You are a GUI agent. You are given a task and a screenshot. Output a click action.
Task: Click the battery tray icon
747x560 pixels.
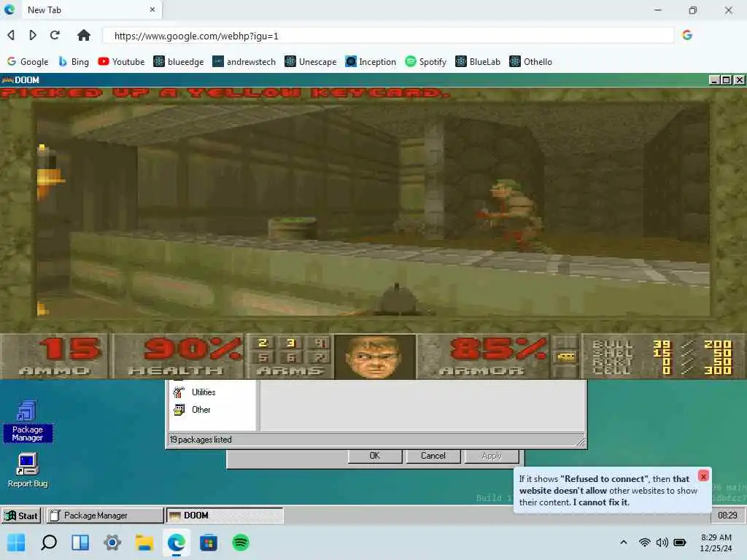(680, 542)
